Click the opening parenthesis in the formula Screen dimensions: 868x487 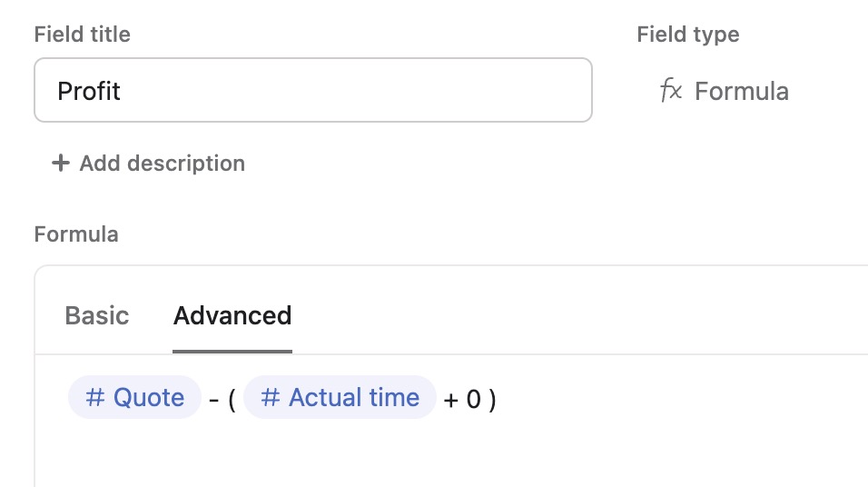tap(232, 400)
